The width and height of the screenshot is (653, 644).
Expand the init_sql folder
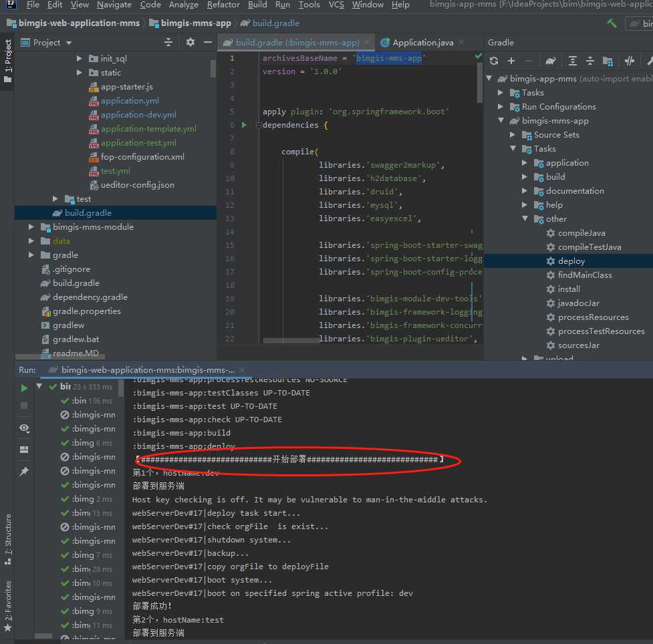tap(79, 58)
